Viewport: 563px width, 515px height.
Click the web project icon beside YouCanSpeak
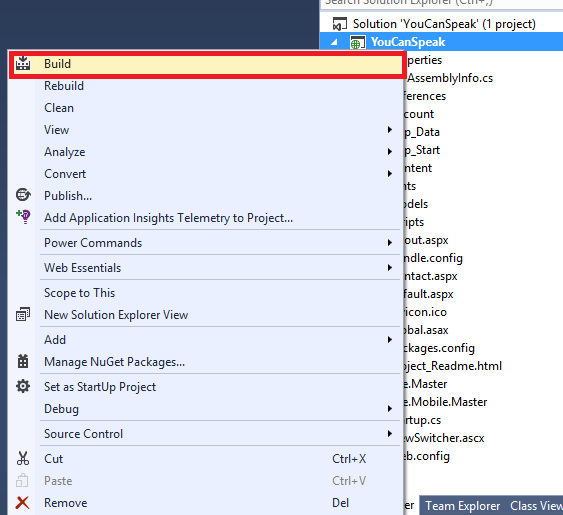coord(358,42)
